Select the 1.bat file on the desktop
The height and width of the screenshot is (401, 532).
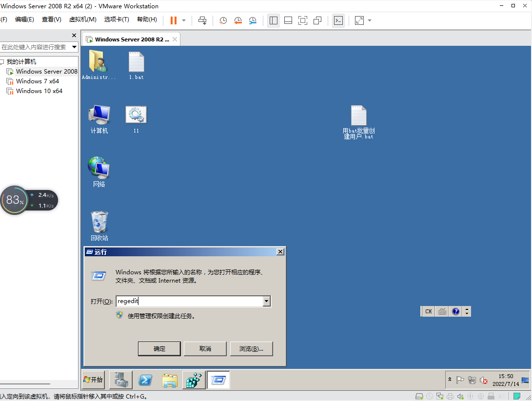click(x=137, y=66)
